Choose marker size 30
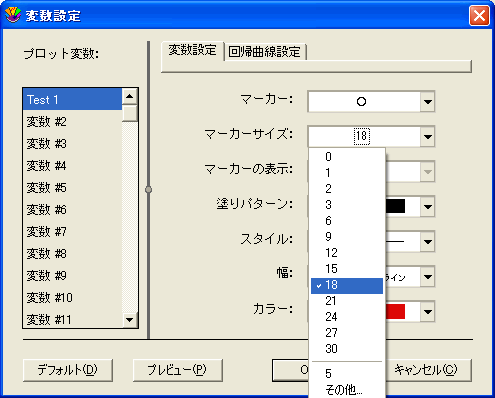 [347, 349]
